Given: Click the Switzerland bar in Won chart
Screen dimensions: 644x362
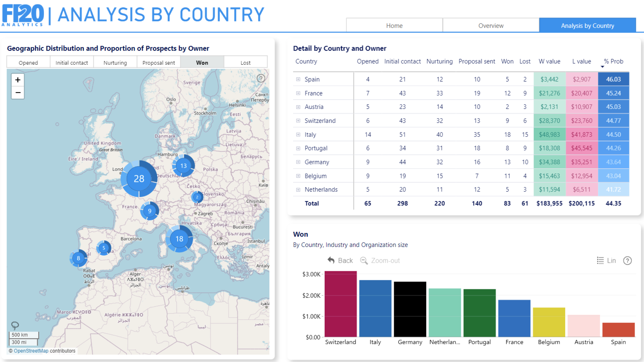Looking at the screenshot, I should 340,304.
